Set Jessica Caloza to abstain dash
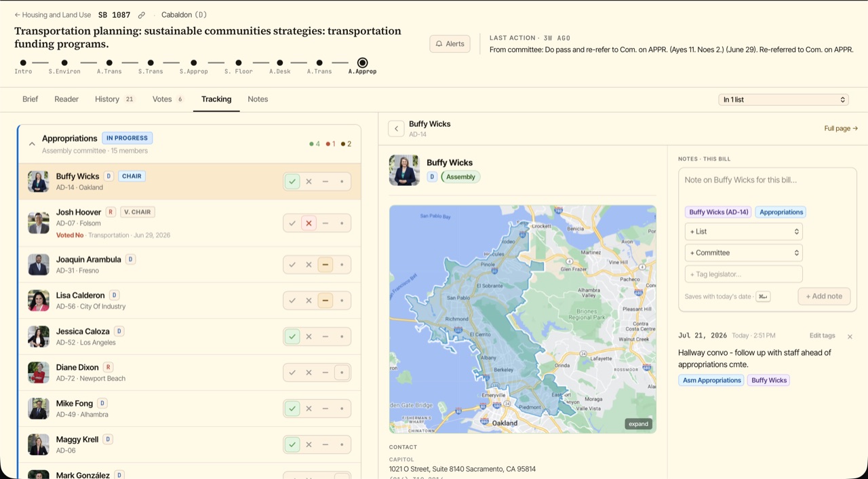Screen dimensions: 868x479 point(325,337)
